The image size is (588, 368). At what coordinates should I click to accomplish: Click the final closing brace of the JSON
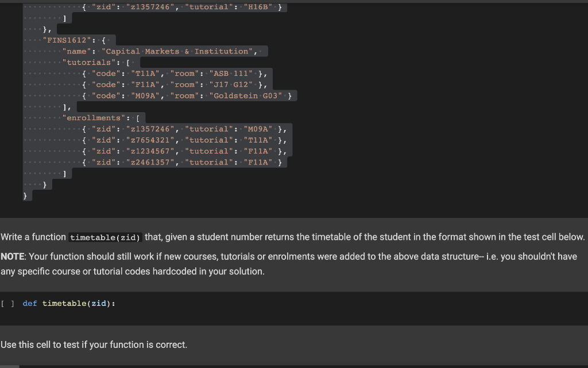point(25,195)
